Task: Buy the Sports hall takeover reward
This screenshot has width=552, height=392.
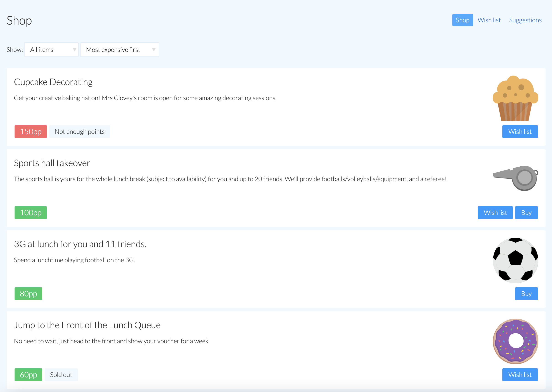Action: pos(526,212)
